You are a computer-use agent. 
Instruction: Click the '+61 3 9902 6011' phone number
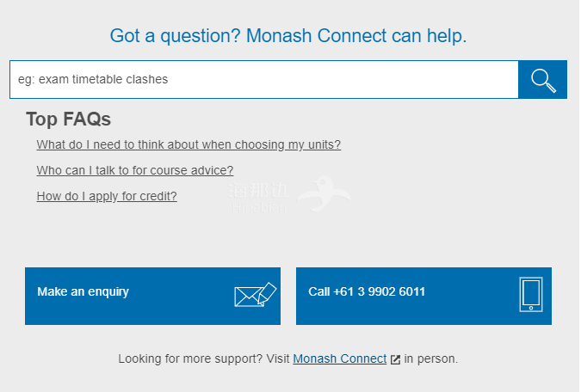(x=380, y=291)
